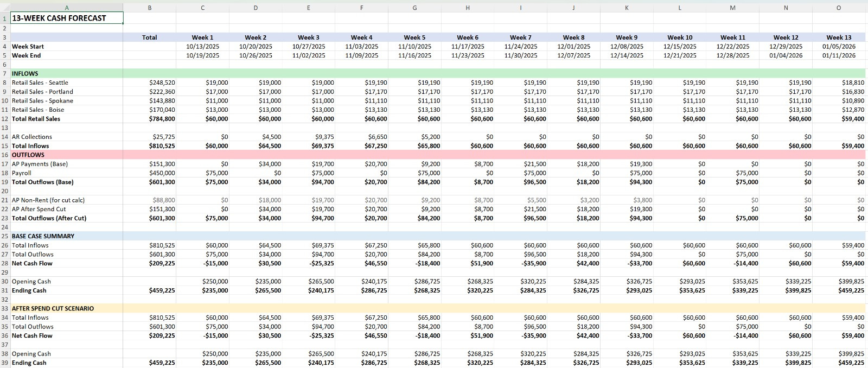Click Ending Cash total $459,225 row 31
Viewport: 868px width, 368px height.
point(150,290)
